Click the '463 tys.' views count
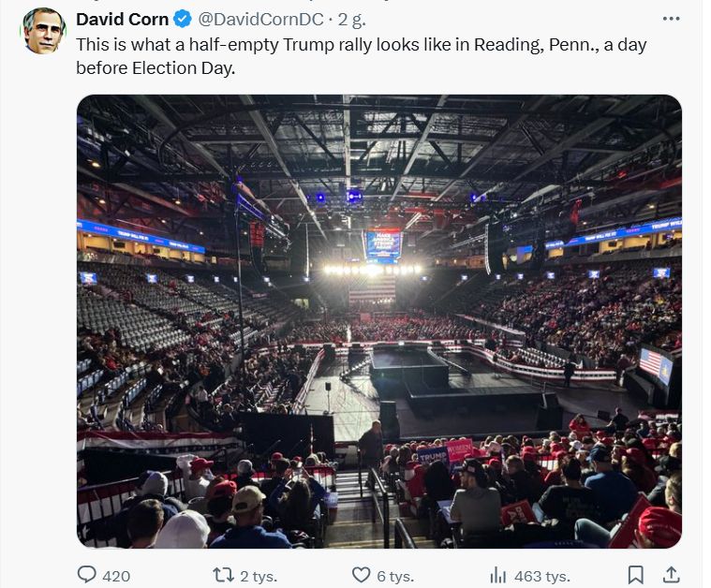 [x=542, y=575]
